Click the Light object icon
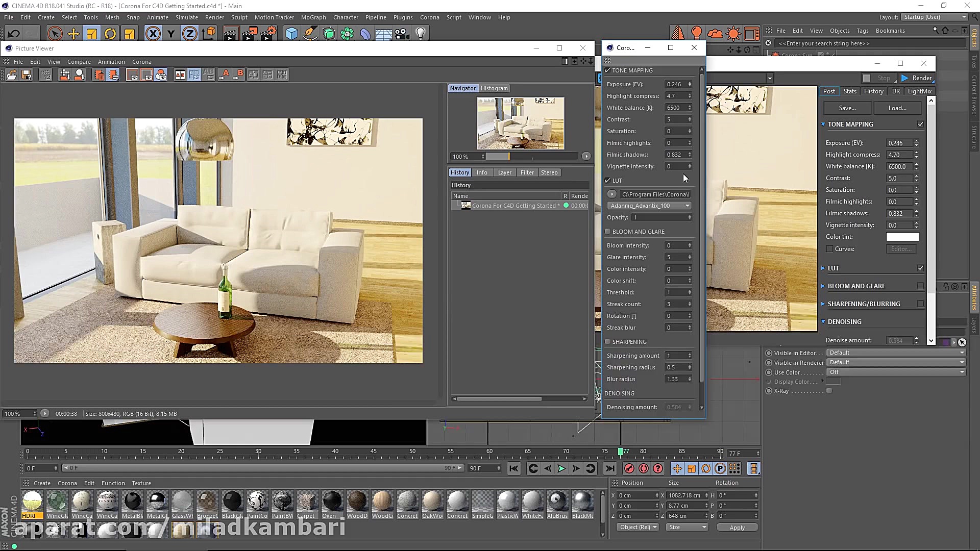Viewport: 980px width, 551px height. coord(420,33)
